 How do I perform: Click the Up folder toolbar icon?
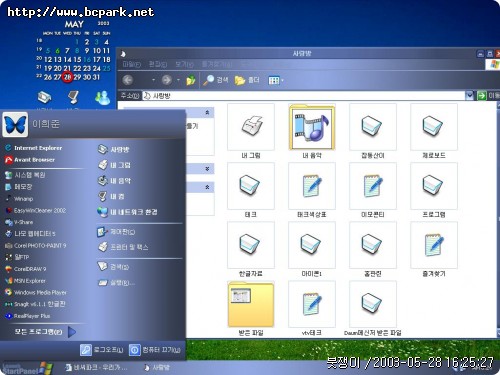click(x=191, y=80)
